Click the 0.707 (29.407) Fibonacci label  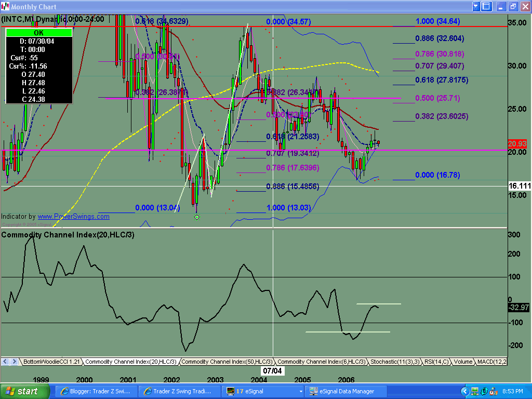click(x=440, y=66)
